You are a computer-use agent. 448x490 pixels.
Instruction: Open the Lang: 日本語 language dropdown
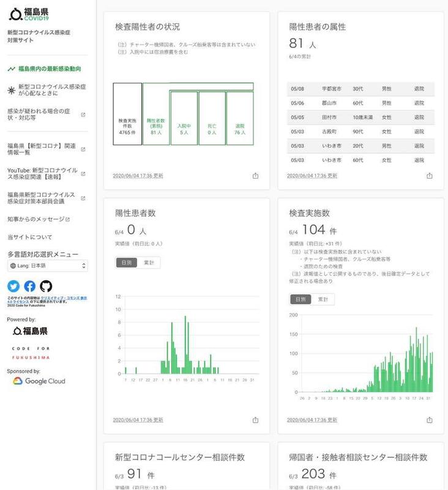[x=48, y=266]
